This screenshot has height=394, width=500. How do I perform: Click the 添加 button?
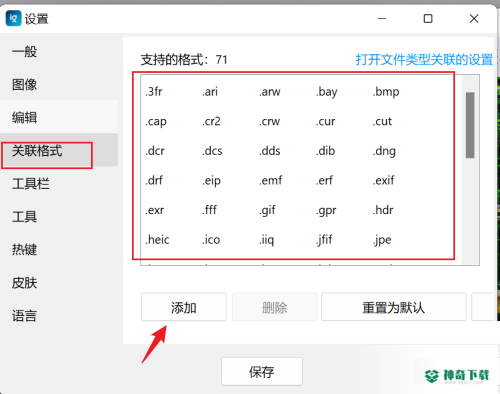pyautogui.click(x=184, y=307)
